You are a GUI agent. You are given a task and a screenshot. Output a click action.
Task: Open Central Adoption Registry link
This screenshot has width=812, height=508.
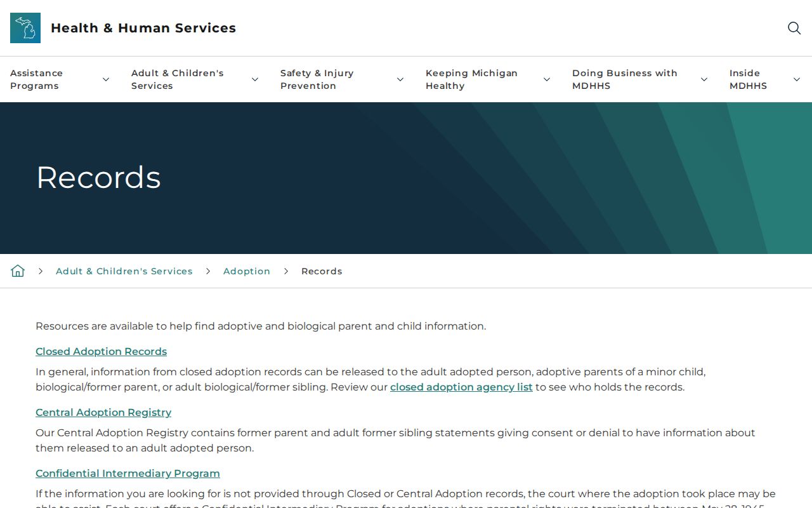coord(103,412)
